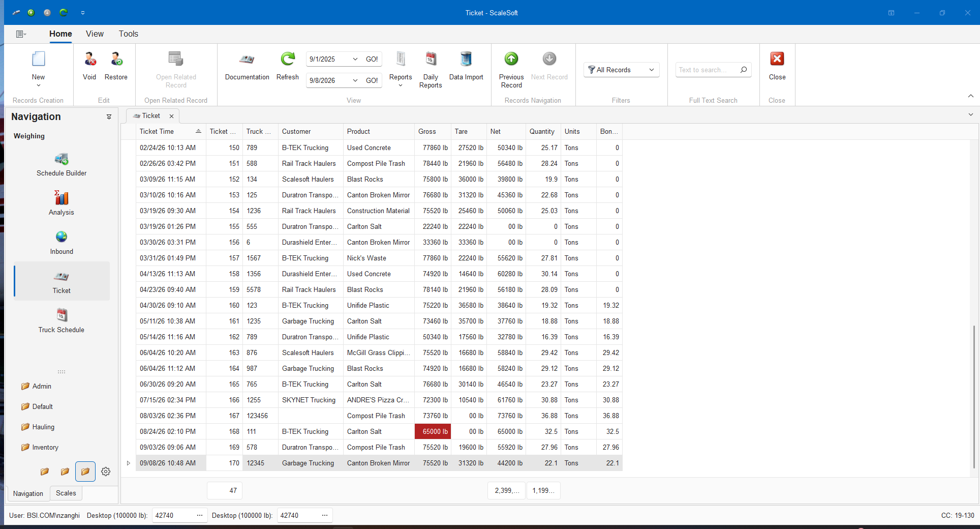
Task: Open the Inventory folder
Action: pyautogui.click(x=40, y=447)
